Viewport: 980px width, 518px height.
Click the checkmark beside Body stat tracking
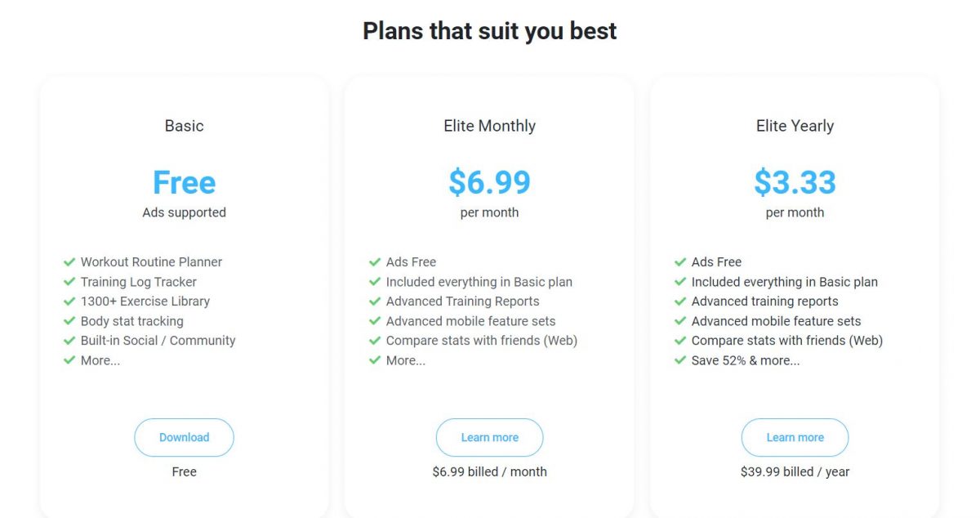(x=69, y=320)
